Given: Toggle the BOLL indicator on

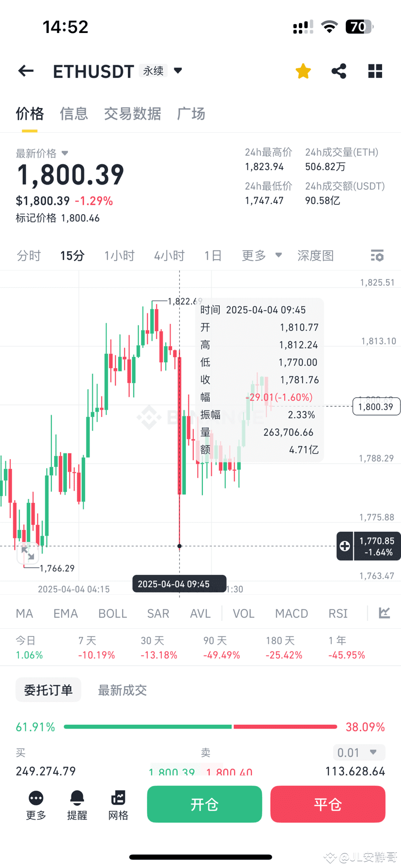Looking at the screenshot, I should [x=112, y=613].
